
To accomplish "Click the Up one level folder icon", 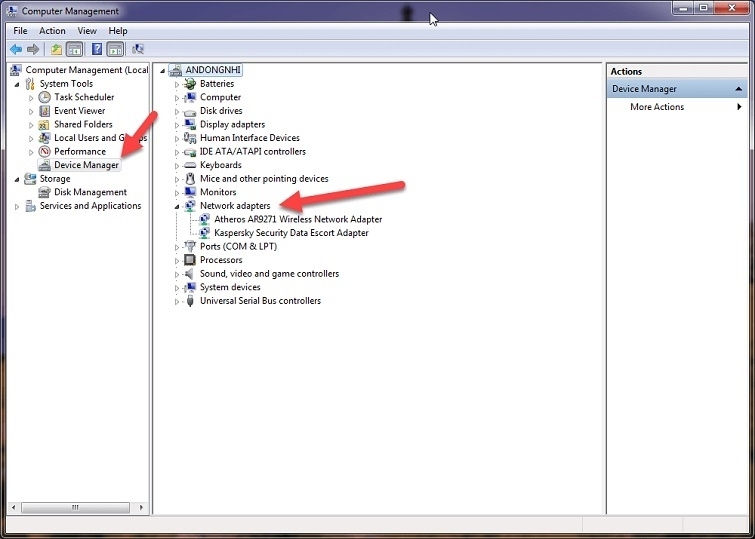I will [56, 49].
